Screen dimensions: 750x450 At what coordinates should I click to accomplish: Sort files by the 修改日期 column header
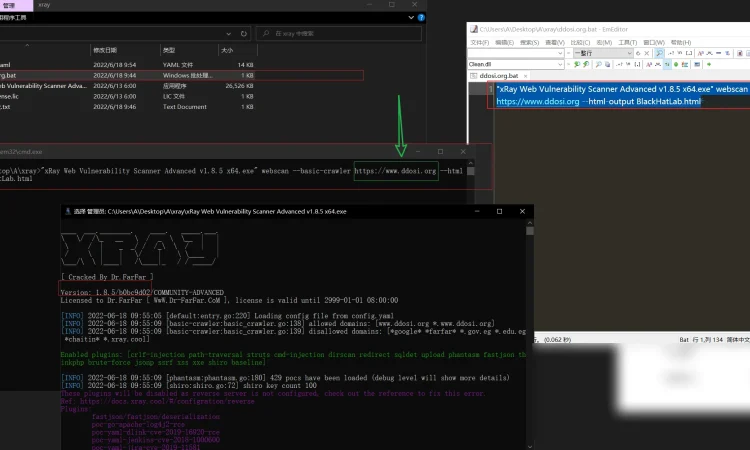(x=105, y=50)
